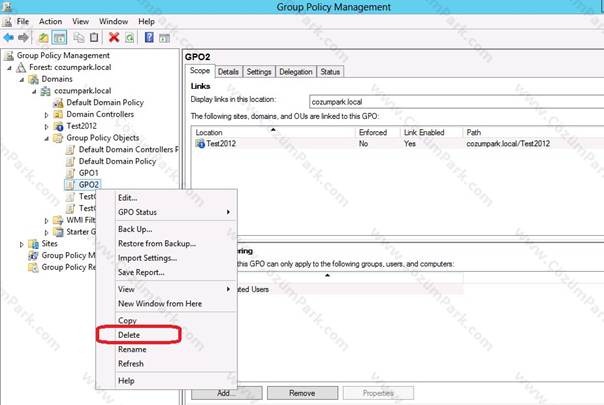Click the Domain Controllers OU icon

(x=58, y=114)
